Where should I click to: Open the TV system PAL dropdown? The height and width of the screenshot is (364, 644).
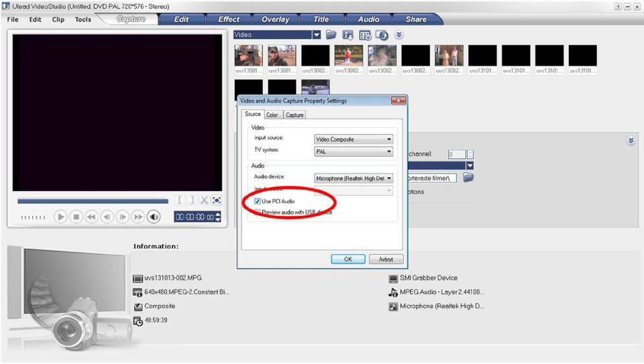coord(354,152)
